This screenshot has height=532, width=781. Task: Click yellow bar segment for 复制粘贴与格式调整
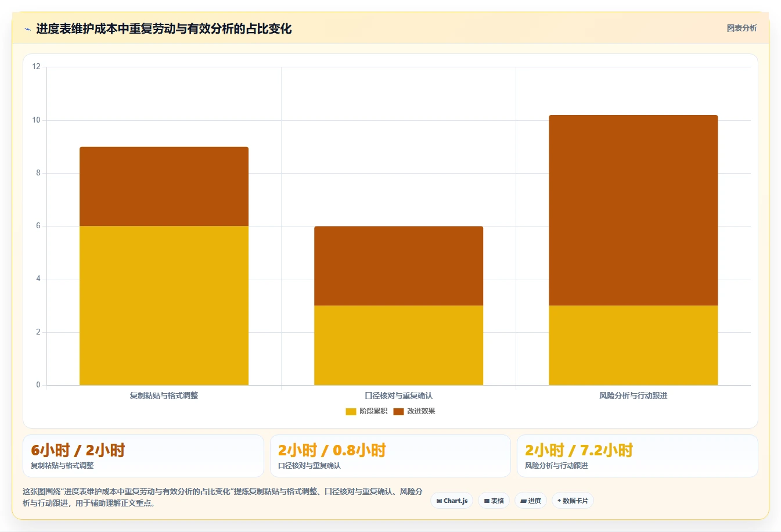(x=164, y=305)
